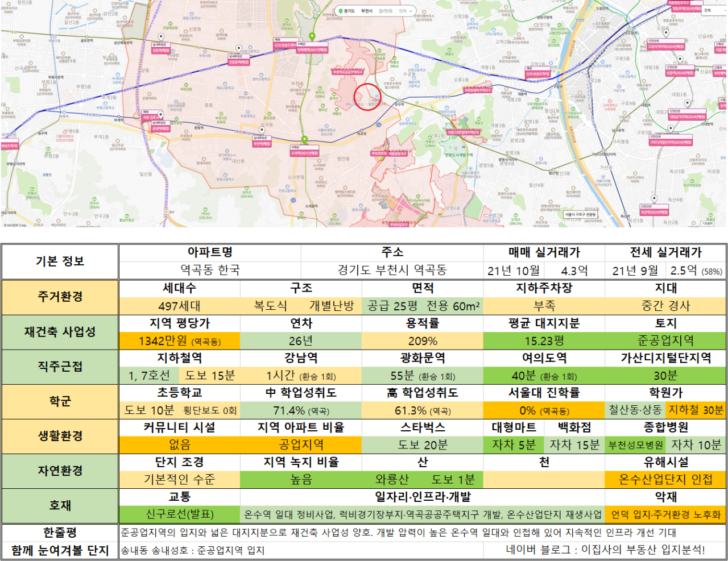The image size is (728, 561).
Task: Select 경기도 in the location breadcrumb
Action: [x=349, y=11]
